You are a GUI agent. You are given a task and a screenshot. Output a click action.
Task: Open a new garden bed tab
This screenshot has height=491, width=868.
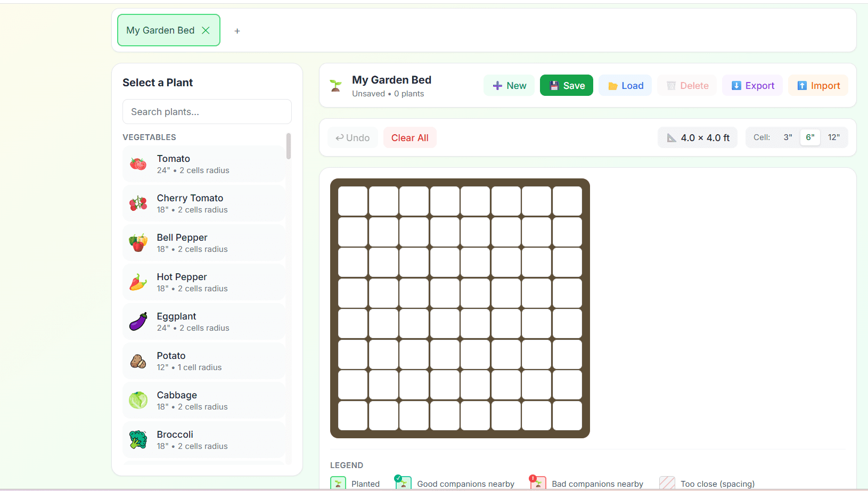(237, 30)
